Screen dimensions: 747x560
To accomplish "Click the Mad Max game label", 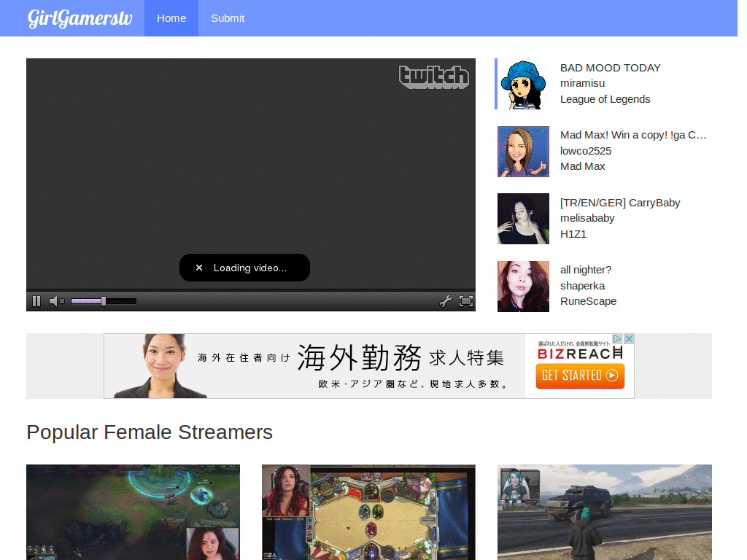I will [582, 166].
